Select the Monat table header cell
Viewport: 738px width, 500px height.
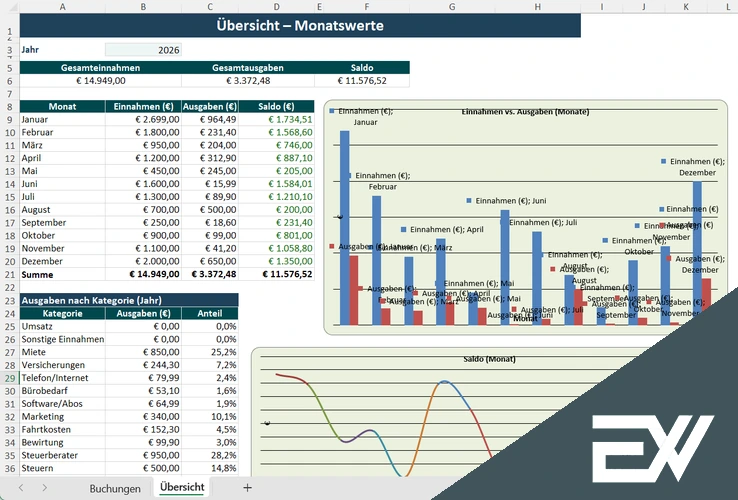[62, 106]
